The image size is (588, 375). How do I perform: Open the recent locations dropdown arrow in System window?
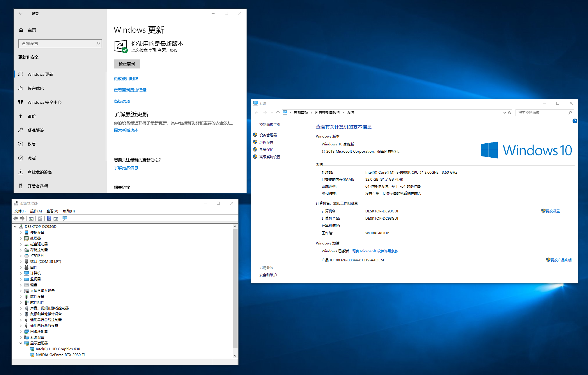[272, 113]
